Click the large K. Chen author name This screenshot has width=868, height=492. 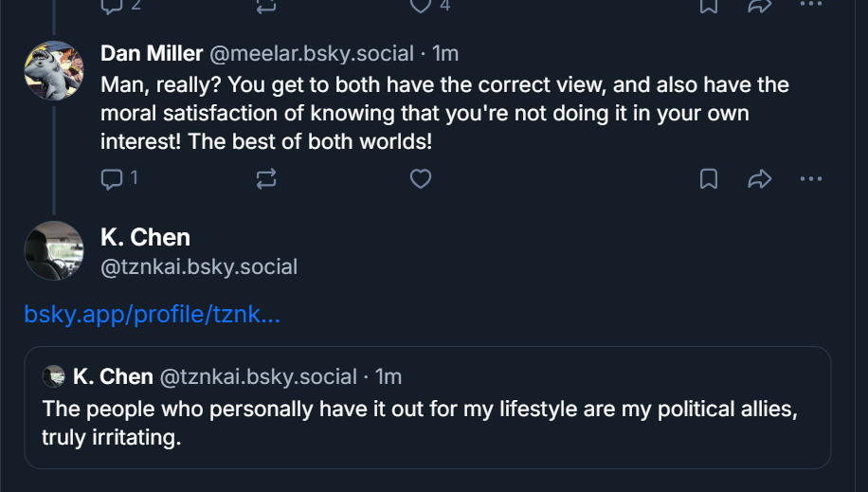(145, 237)
